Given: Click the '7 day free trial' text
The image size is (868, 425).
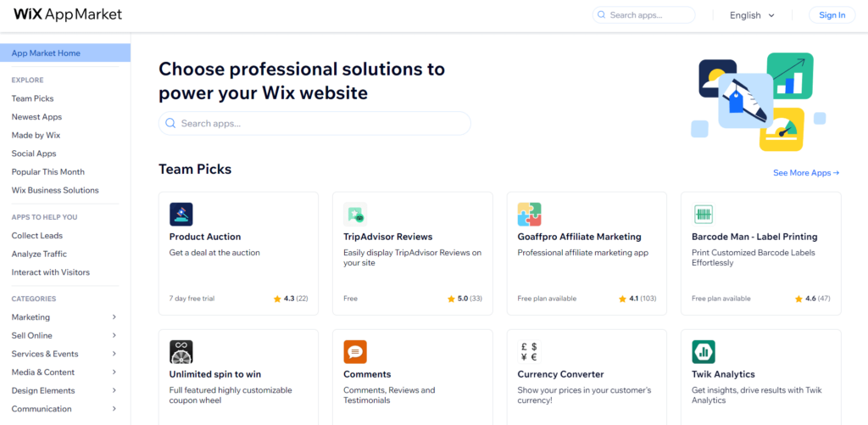Looking at the screenshot, I should (x=192, y=299).
